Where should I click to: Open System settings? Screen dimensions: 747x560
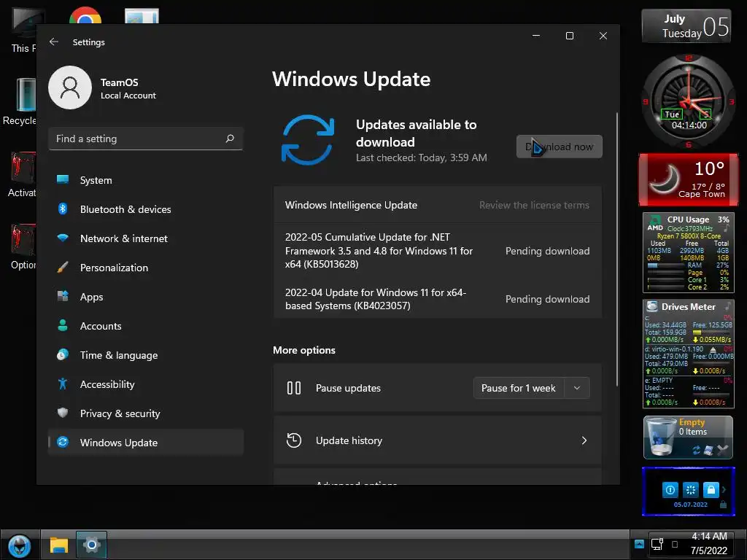146,180
